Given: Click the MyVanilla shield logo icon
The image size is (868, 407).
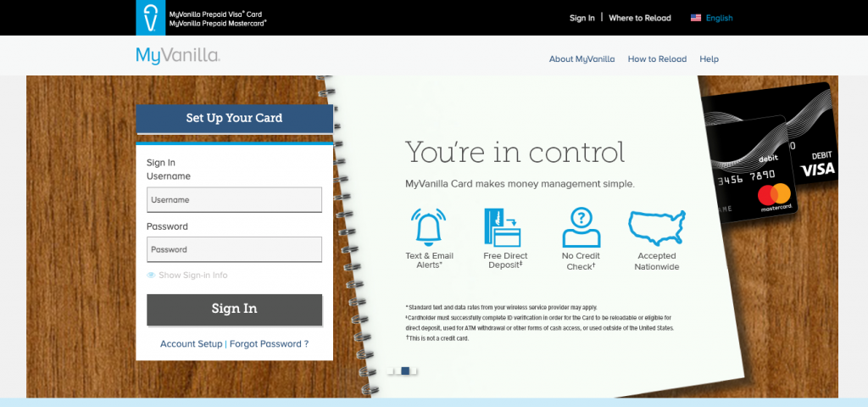Looking at the screenshot, I should [x=151, y=18].
